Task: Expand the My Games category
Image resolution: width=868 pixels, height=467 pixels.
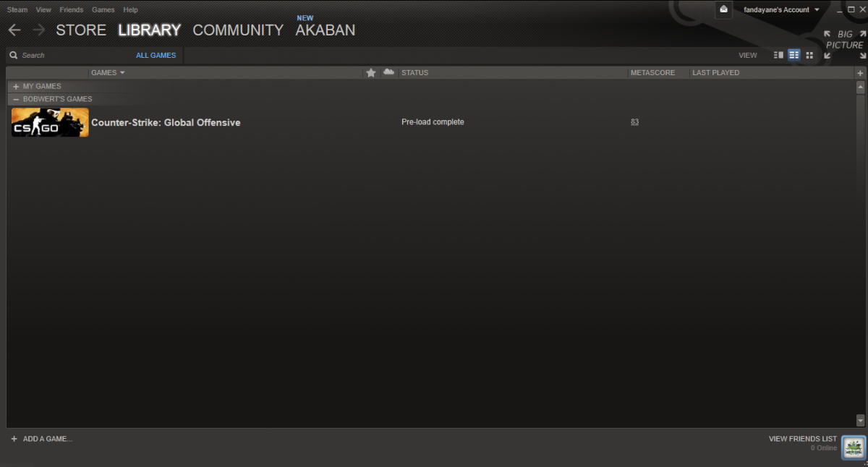Action: click(16, 87)
